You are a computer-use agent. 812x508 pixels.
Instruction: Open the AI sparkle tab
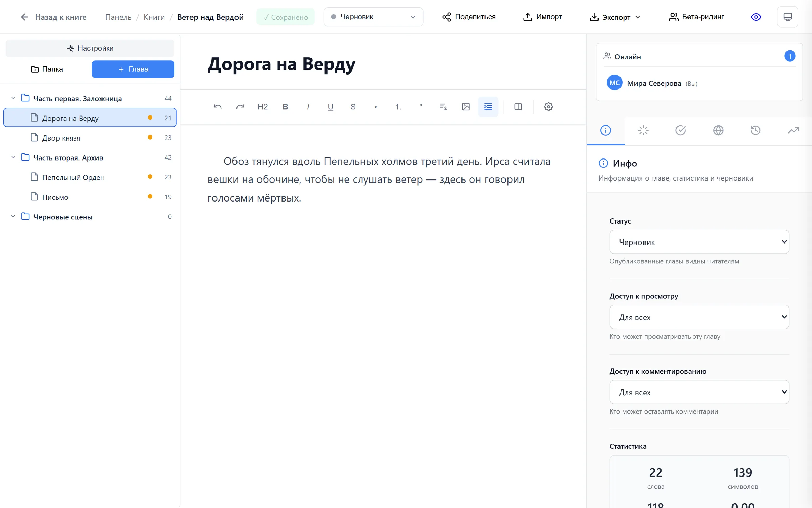pos(643,130)
